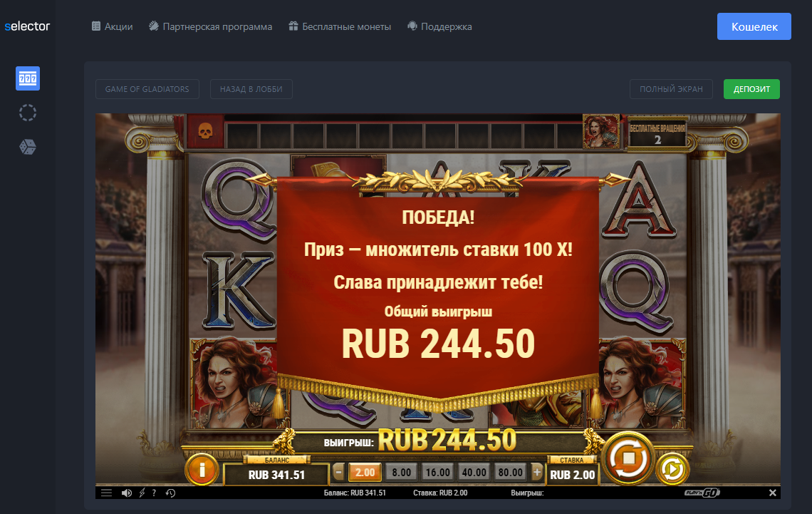Open the hamburger menu in game bar
Image resolution: width=812 pixels, height=514 pixels.
click(106, 493)
